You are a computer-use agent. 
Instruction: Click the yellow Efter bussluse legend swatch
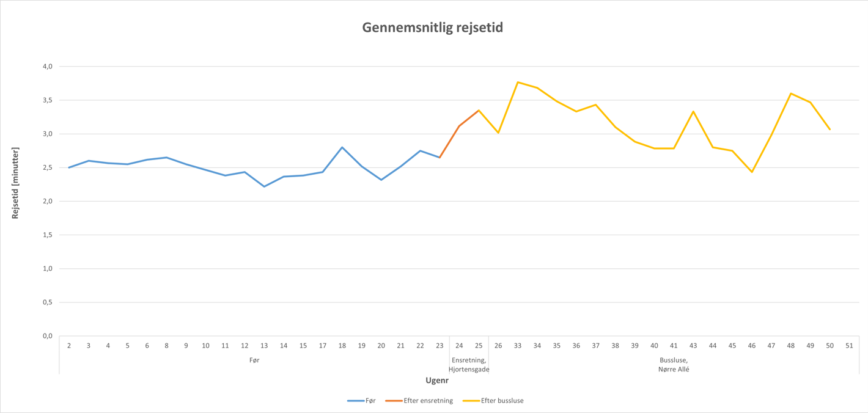tap(471, 401)
